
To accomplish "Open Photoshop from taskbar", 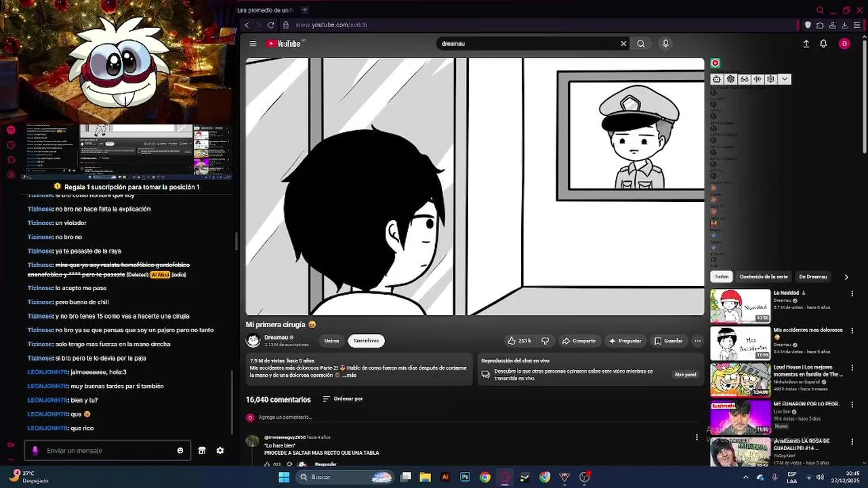I will [x=465, y=477].
